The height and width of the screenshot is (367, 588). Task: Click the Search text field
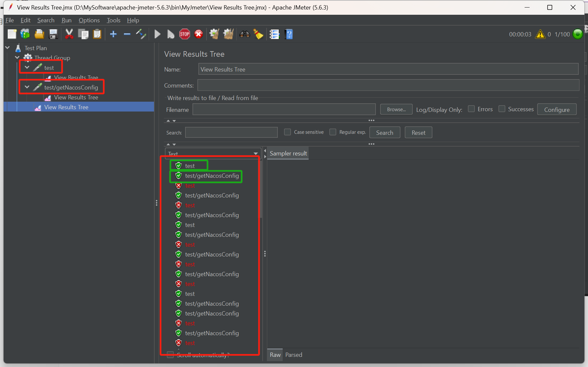pos(231,133)
